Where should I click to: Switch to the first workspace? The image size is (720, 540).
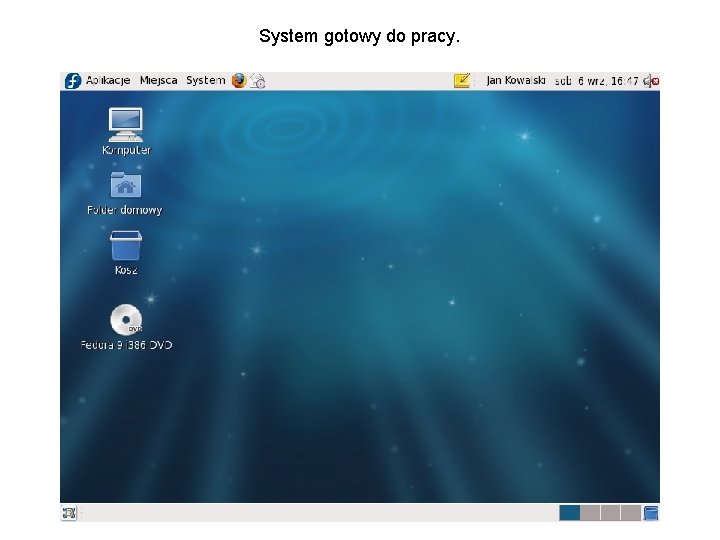570,512
